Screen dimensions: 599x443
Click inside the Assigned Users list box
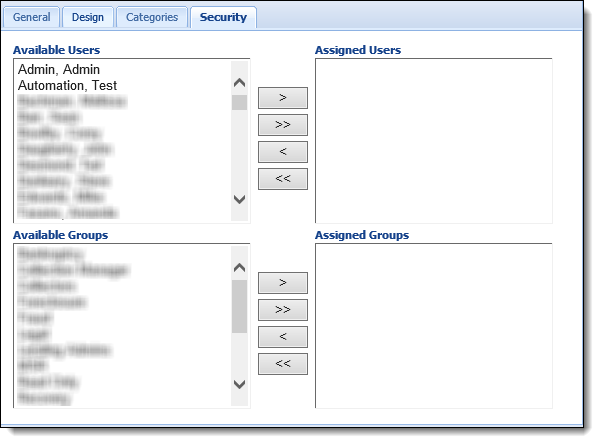pos(434,141)
